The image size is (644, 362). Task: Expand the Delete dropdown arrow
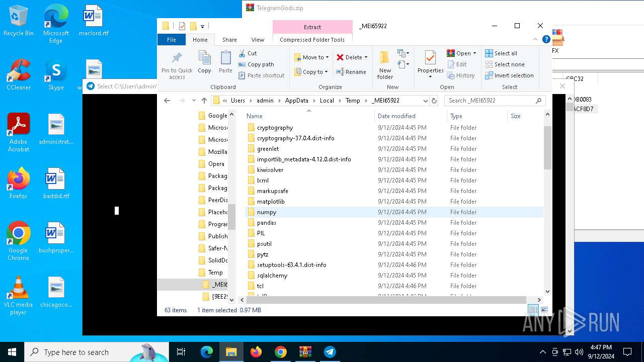[x=366, y=57]
